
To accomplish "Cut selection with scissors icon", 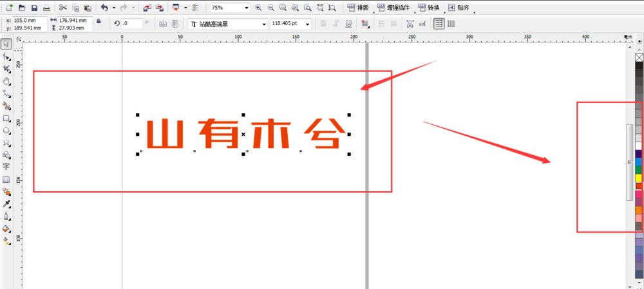I will [x=63, y=7].
